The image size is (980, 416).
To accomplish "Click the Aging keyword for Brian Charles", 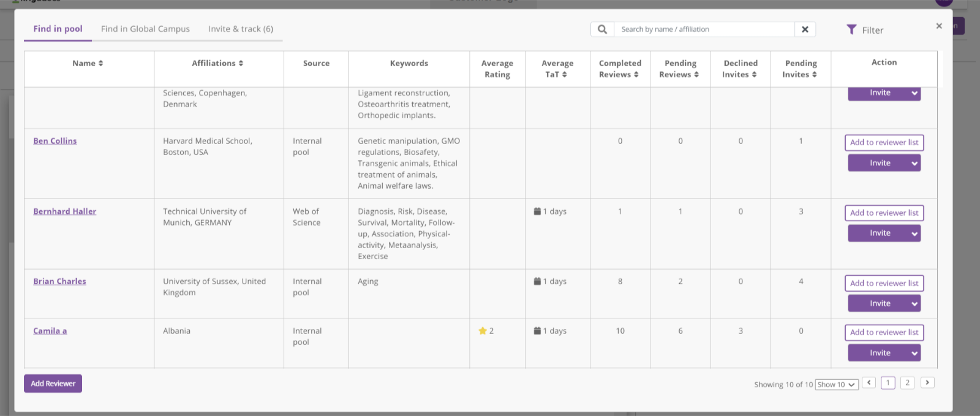I will (x=368, y=281).
